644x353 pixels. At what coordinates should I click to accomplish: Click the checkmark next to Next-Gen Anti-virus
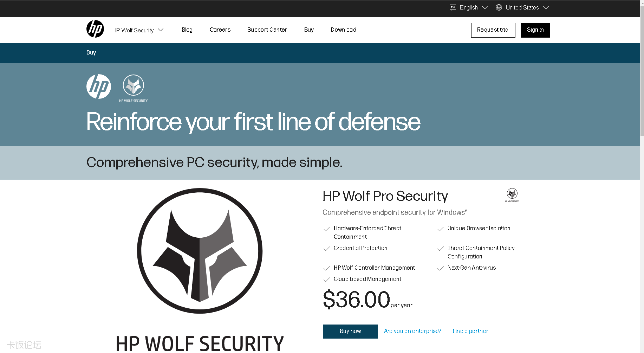[440, 268]
